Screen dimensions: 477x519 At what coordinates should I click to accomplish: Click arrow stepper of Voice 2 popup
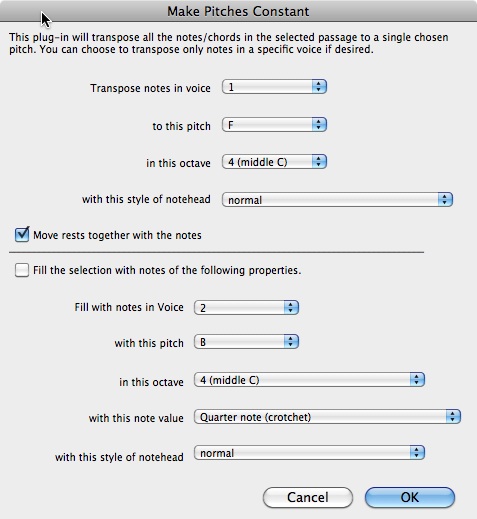click(x=291, y=307)
